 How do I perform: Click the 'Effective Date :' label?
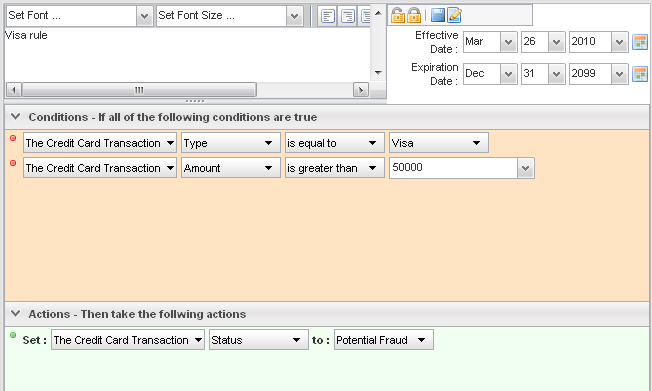(437, 42)
